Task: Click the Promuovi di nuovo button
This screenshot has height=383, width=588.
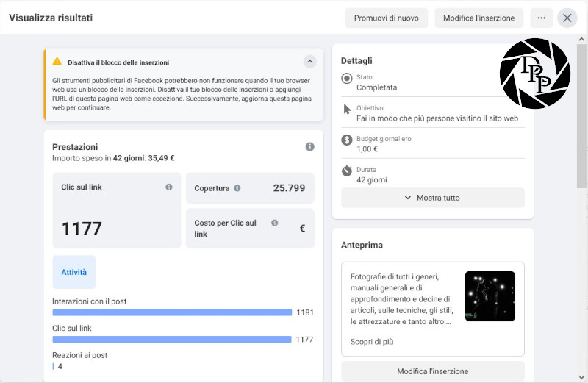Action: point(386,18)
